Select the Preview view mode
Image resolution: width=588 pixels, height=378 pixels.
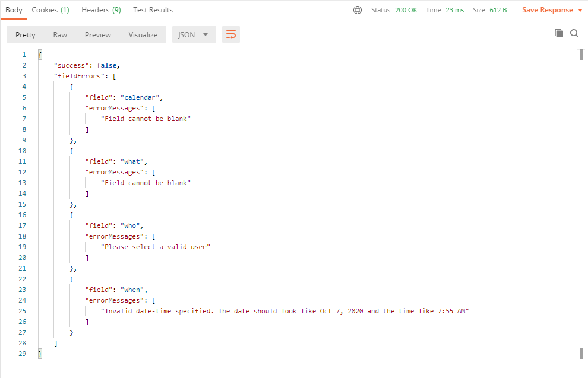pos(97,34)
